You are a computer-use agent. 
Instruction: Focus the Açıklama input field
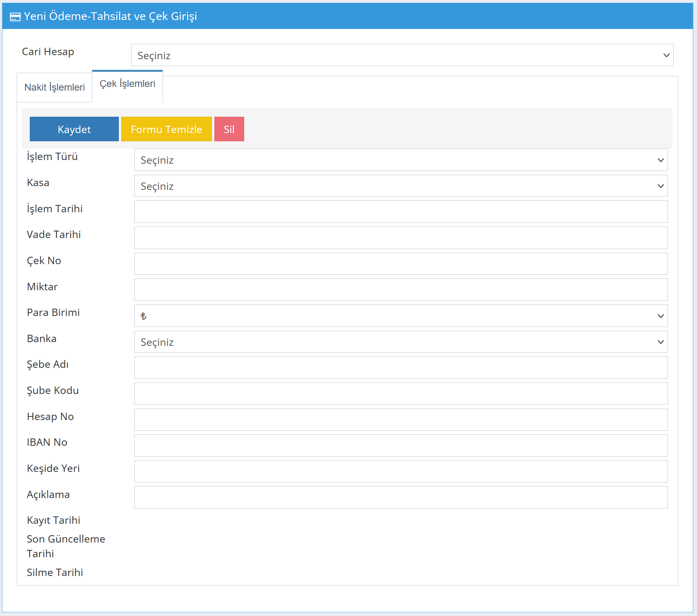pos(401,498)
